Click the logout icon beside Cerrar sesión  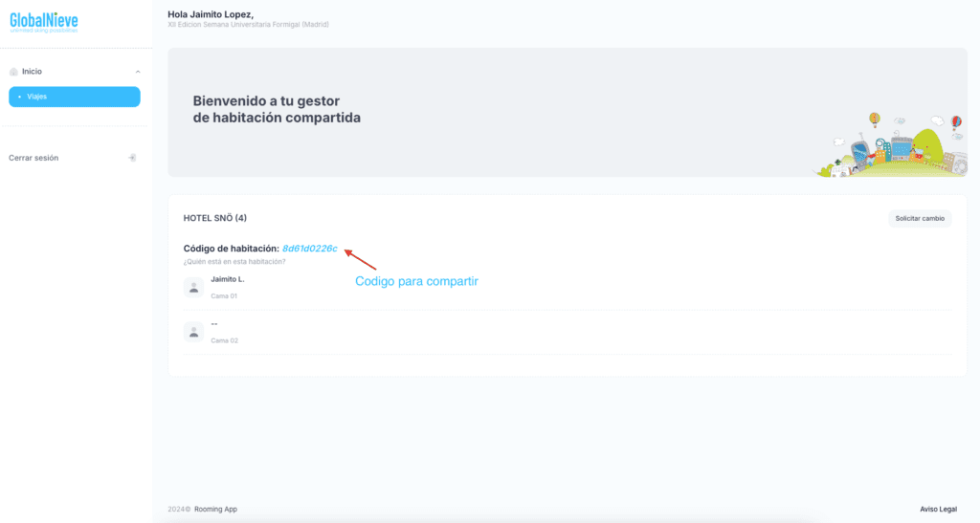click(x=132, y=158)
